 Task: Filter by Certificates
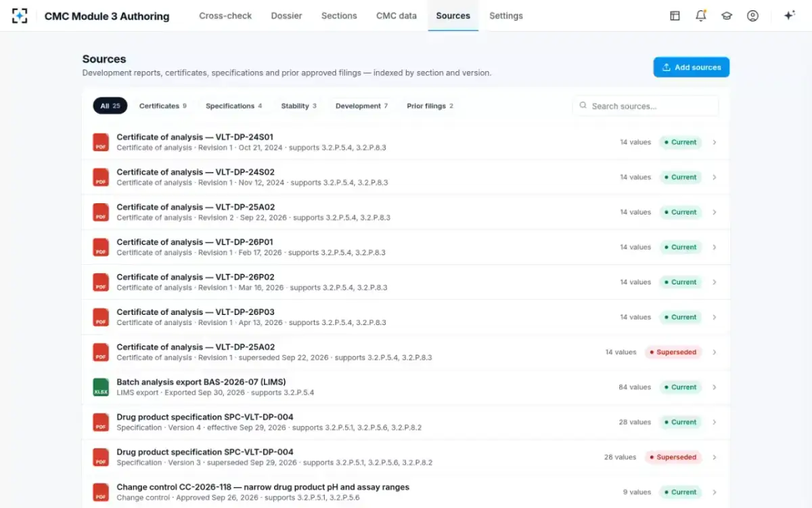pyautogui.click(x=162, y=106)
